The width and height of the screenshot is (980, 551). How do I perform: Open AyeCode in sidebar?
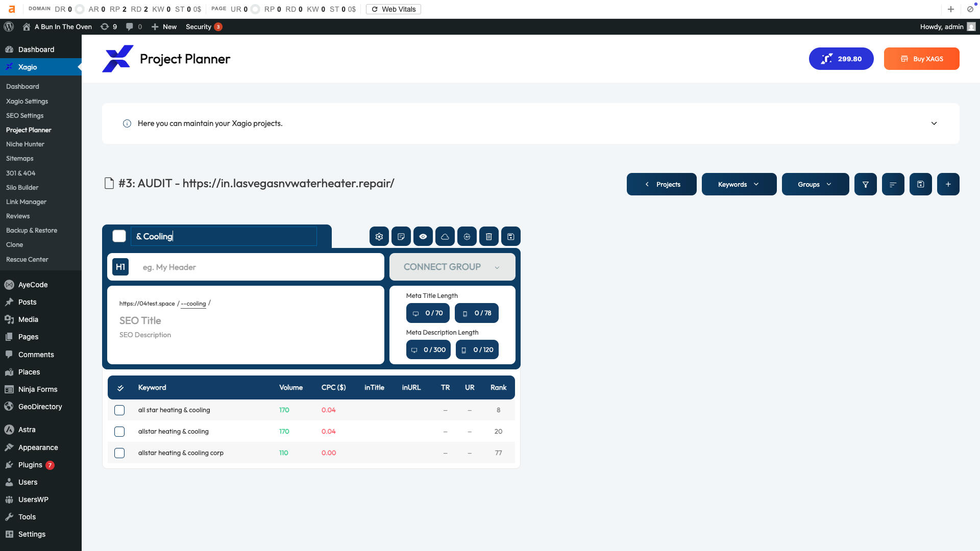(x=33, y=285)
